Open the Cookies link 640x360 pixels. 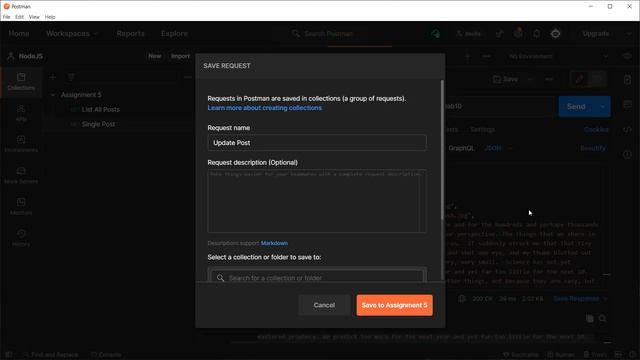[x=596, y=129]
